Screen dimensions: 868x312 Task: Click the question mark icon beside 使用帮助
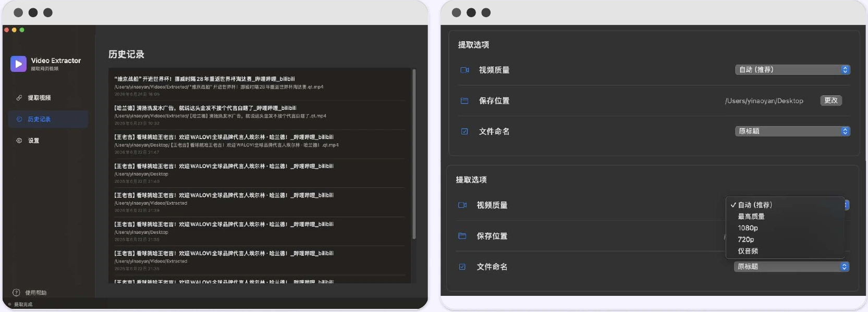[x=16, y=293]
